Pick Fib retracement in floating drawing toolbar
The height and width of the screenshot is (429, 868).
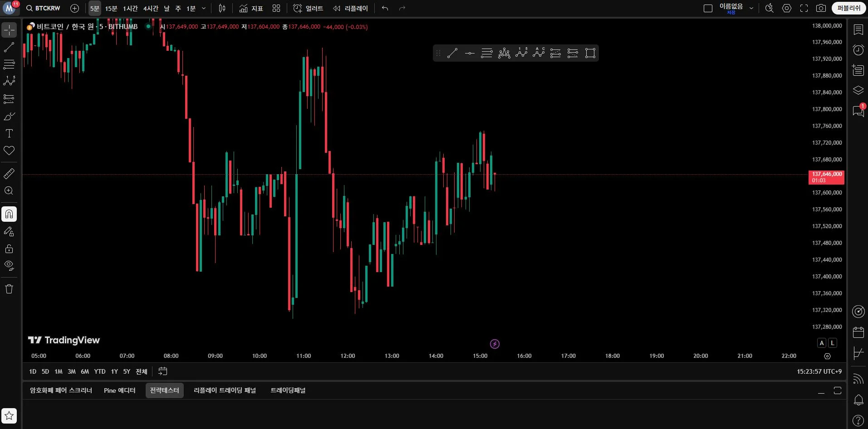[x=487, y=53]
